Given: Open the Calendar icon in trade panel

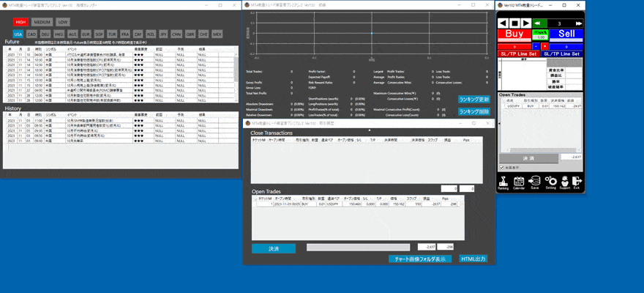Looking at the screenshot, I should (519, 182).
